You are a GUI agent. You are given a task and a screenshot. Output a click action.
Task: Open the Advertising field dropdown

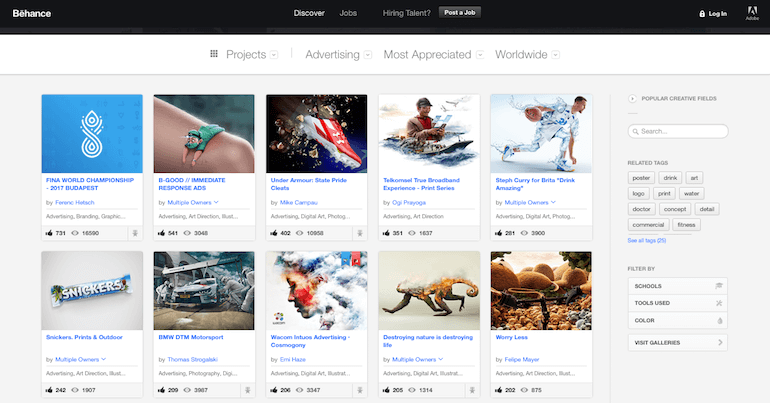[368, 54]
